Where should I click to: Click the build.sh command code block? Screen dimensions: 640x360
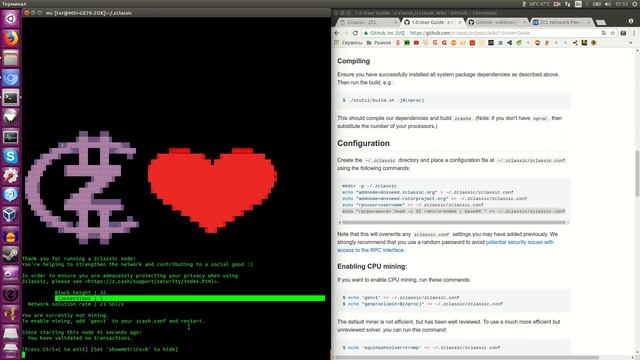(x=453, y=100)
